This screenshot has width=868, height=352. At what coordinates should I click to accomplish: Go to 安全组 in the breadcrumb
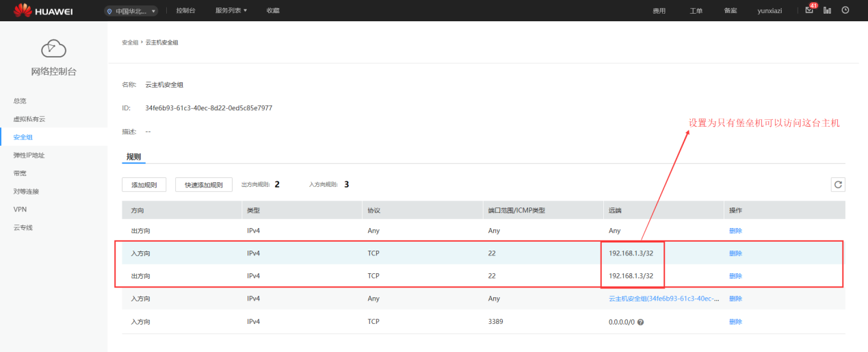coord(130,42)
